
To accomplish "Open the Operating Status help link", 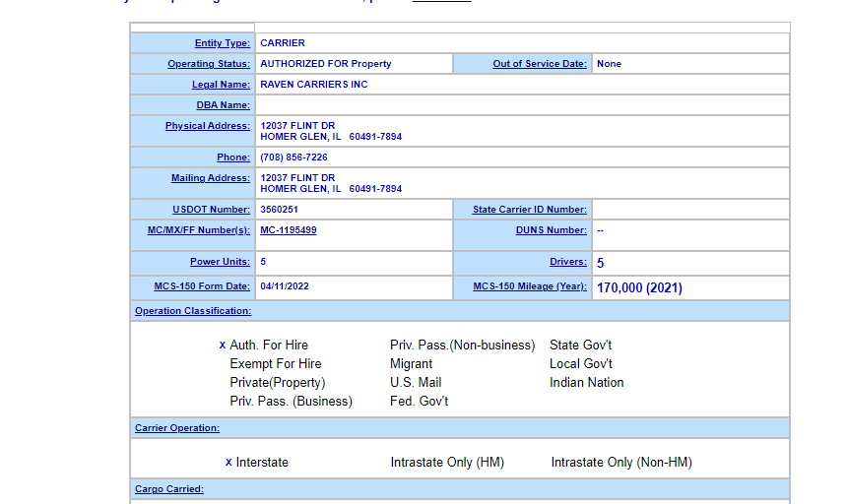I will [209, 64].
